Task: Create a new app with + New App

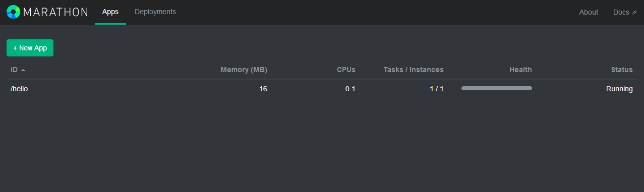Action: pyautogui.click(x=30, y=48)
